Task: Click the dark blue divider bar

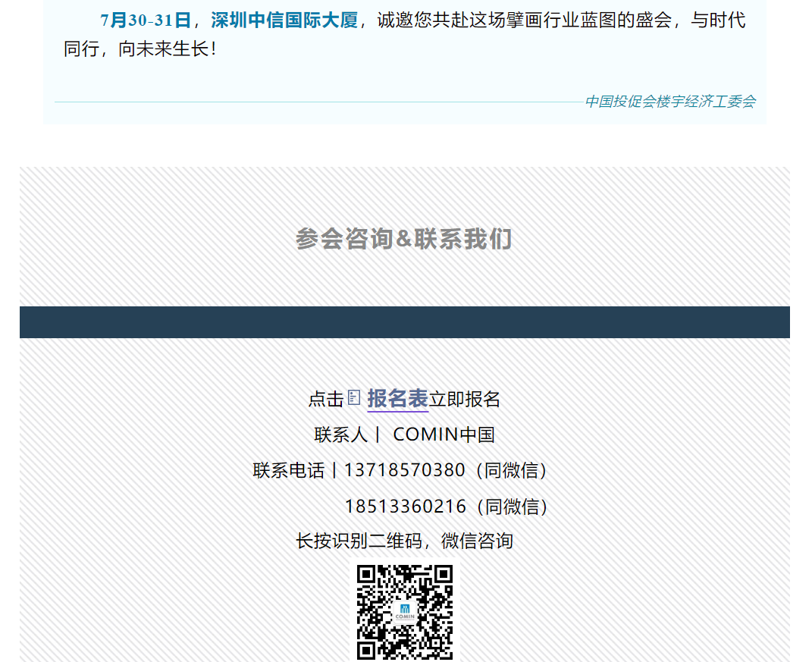Action: (x=404, y=322)
